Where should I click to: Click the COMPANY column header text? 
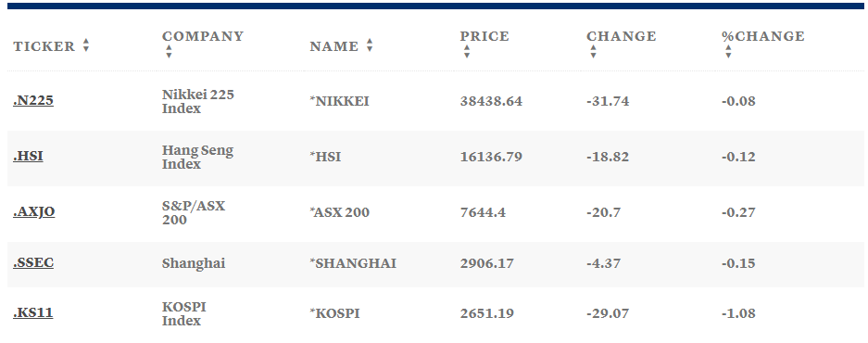tap(203, 36)
